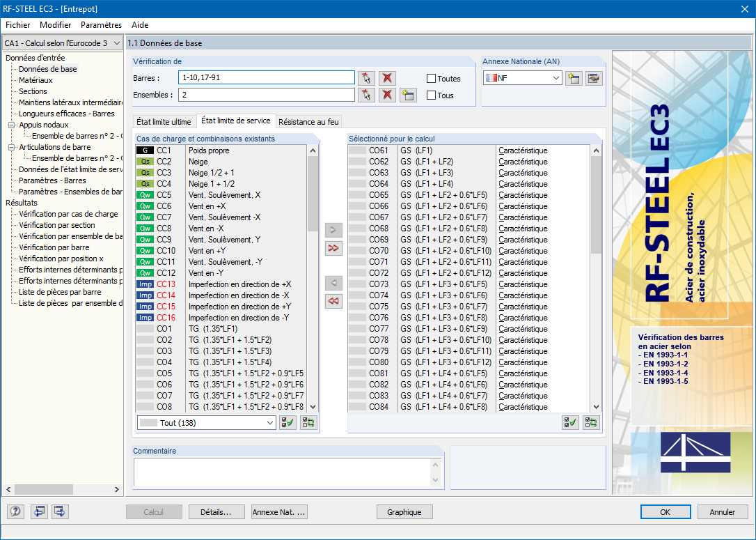Clear the Barres field with the red X
The height and width of the screenshot is (540, 756).
[387, 78]
